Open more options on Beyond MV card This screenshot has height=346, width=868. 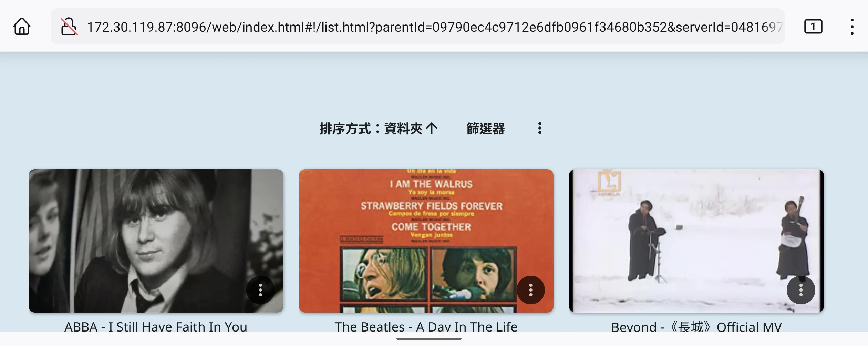[x=801, y=290]
